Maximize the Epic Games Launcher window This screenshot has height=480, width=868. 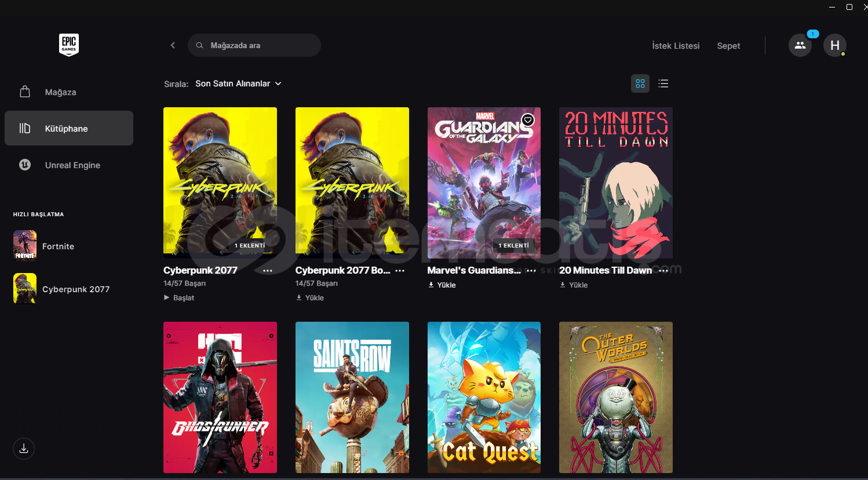[849, 7]
